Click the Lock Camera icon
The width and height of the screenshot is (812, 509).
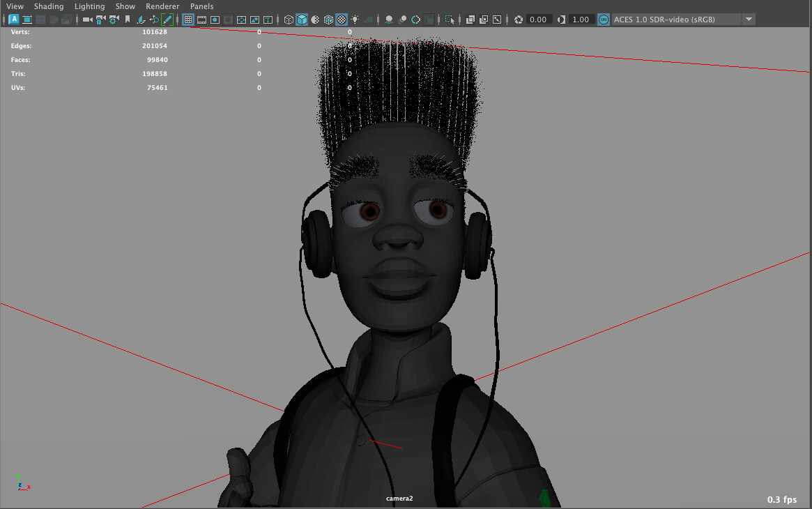point(100,20)
